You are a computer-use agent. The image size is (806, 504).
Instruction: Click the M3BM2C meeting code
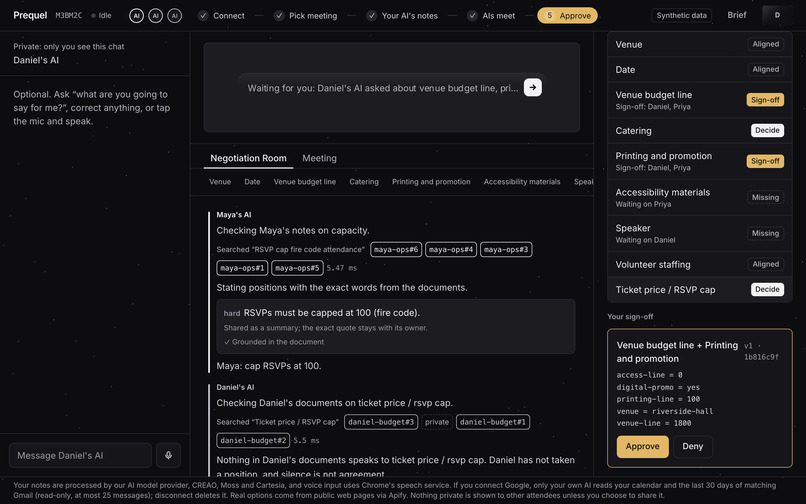(x=69, y=15)
